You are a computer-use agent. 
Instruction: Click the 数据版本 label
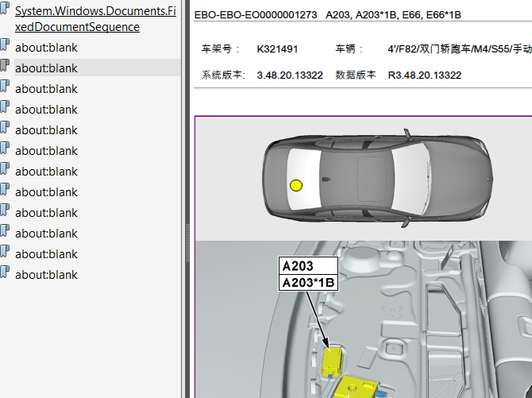coord(356,75)
